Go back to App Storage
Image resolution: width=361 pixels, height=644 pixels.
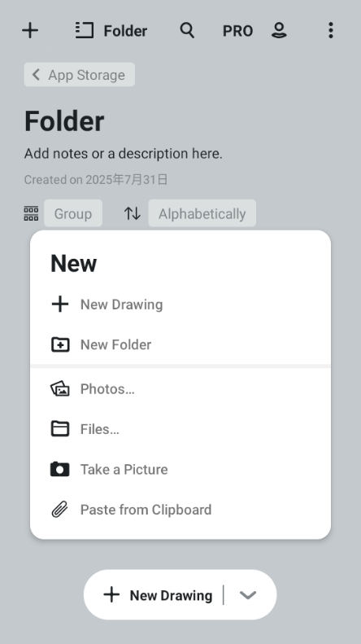[x=80, y=75]
